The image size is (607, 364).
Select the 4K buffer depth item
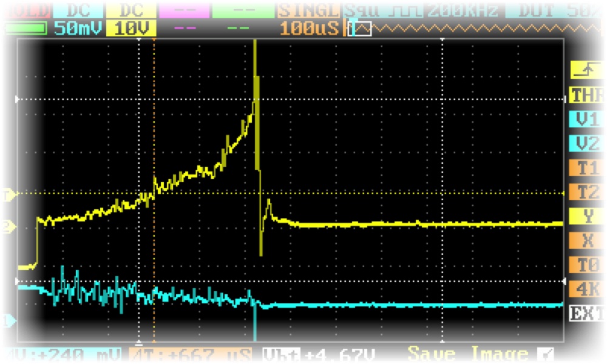pyautogui.click(x=586, y=289)
